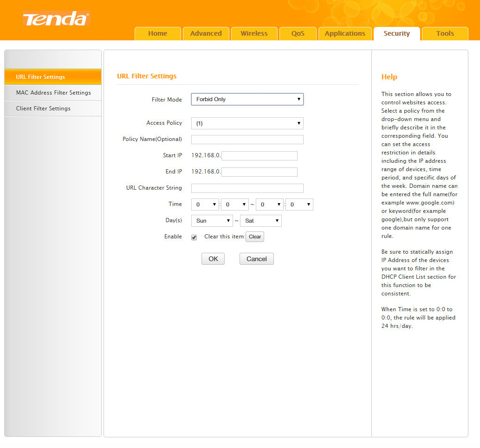Open the ending day Sat dropdown

pos(261,220)
